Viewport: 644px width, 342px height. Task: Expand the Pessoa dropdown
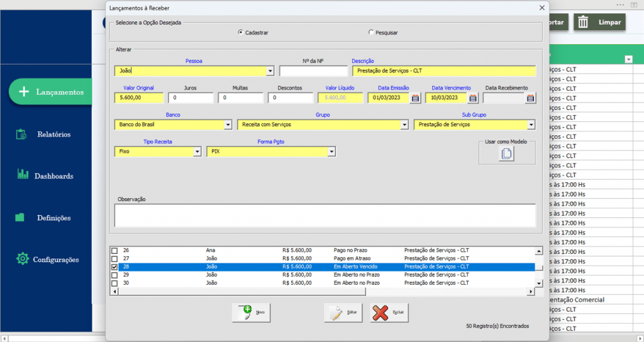pos(270,71)
